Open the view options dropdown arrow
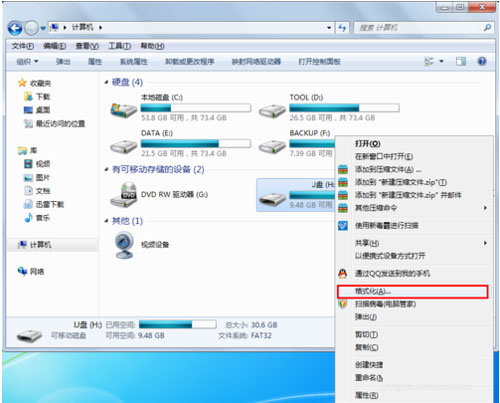Image resolution: width=500 pixels, height=403 pixels. pyautogui.click(x=441, y=61)
